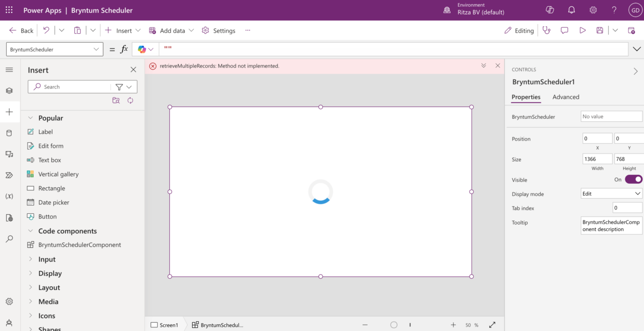The width and height of the screenshot is (644, 331).
Task: Open Settings from the command bar
Action: [x=219, y=31]
